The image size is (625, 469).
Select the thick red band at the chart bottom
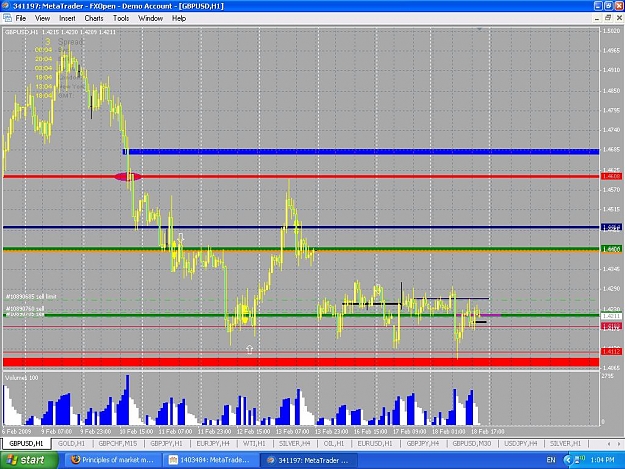(x=301, y=362)
